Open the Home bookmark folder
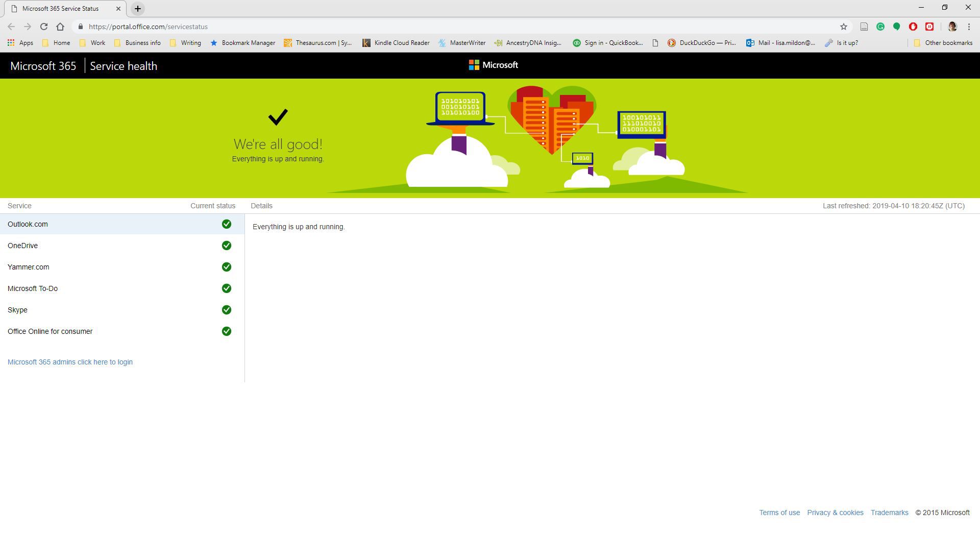Image resolution: width=980 pixels, height=536 pixels. 56,43
